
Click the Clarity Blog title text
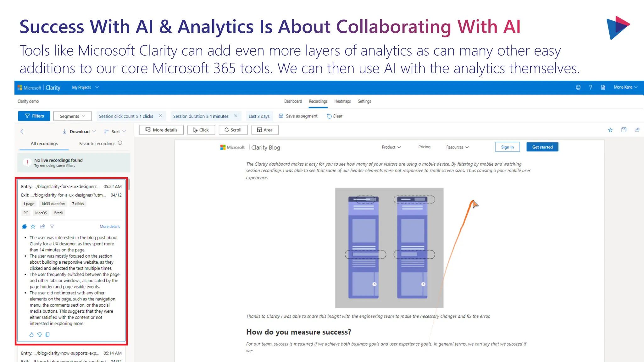coord(265,147)
